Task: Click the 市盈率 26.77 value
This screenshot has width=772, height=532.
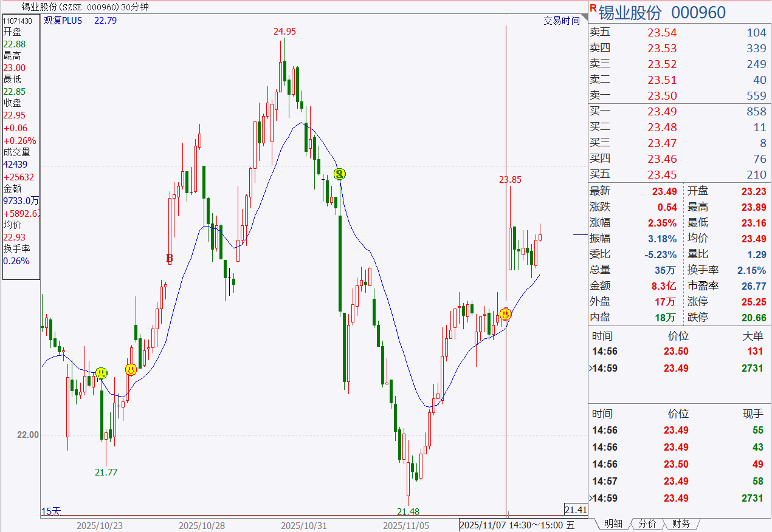Action: click(754, 286)
